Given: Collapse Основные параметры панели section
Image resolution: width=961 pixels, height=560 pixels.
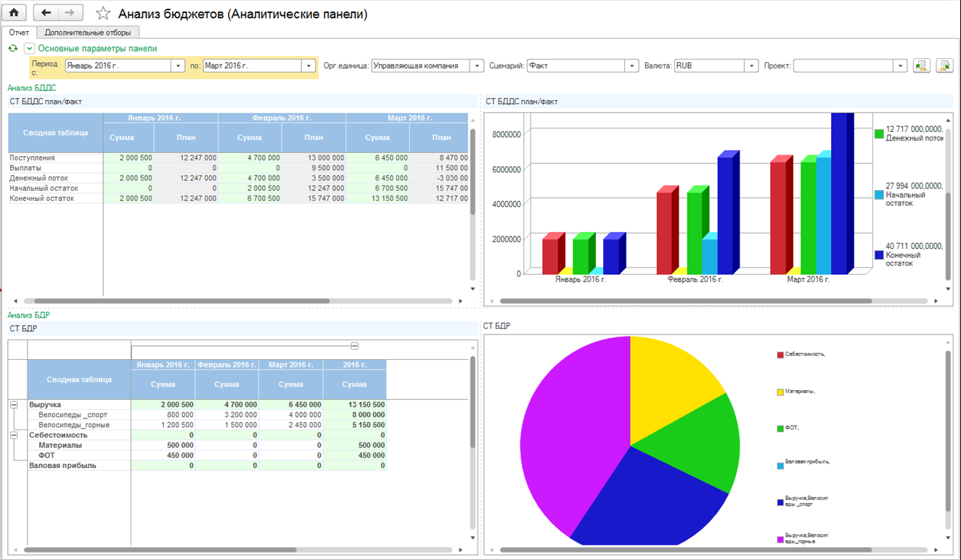Looking at the screenshot, I should [x=29, y=49].
